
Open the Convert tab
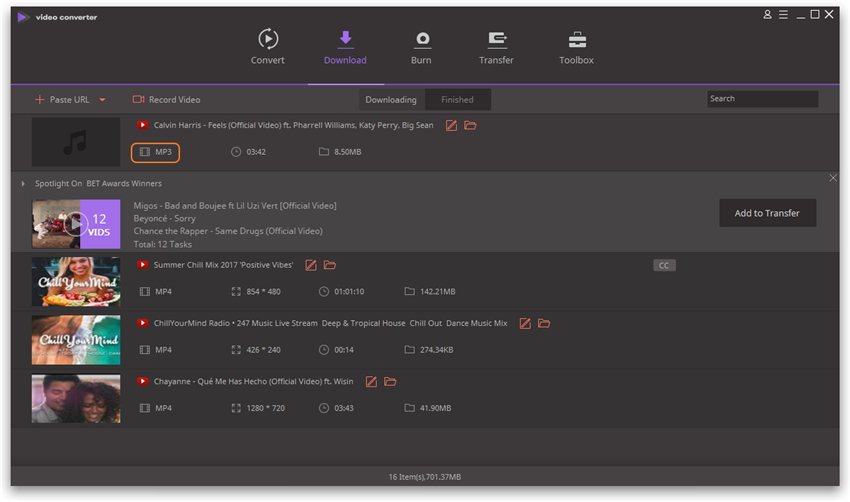pos(268,47)
